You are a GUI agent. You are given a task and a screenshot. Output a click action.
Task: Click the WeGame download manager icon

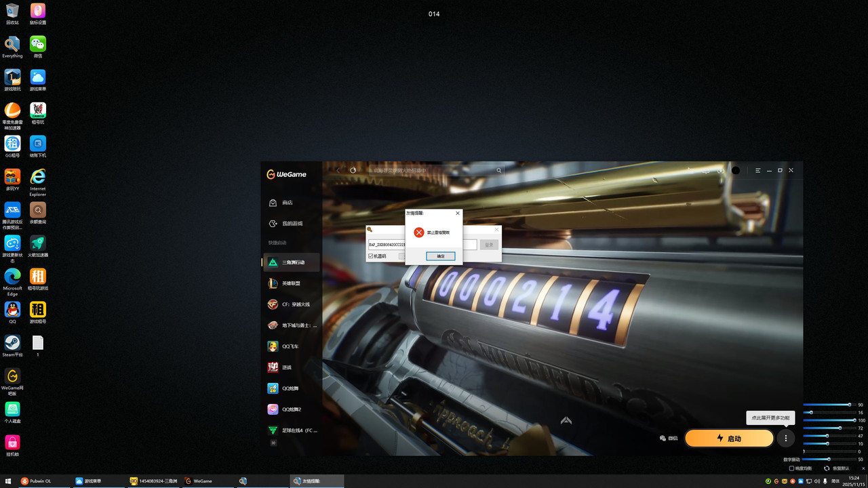click(721, 170)
